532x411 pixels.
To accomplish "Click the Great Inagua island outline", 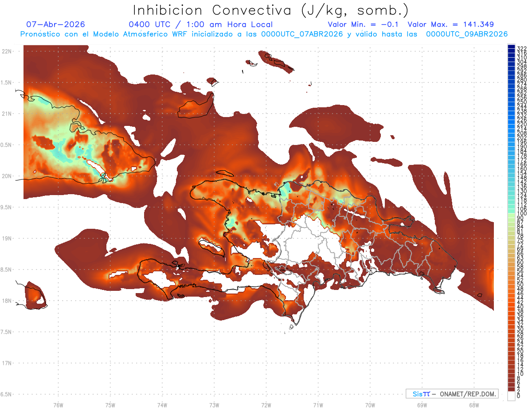I will point(194,108).
